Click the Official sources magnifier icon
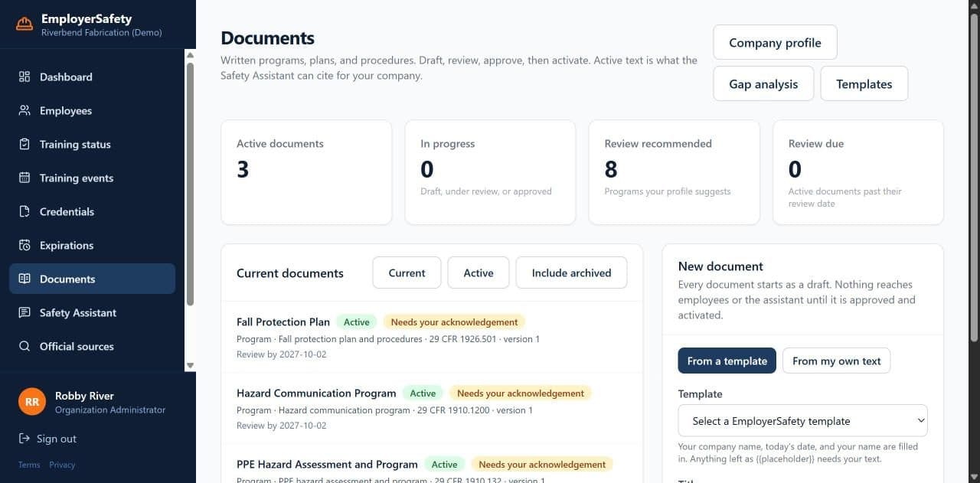This screenshot has width=980, height=483. click(x=24, y=346)
